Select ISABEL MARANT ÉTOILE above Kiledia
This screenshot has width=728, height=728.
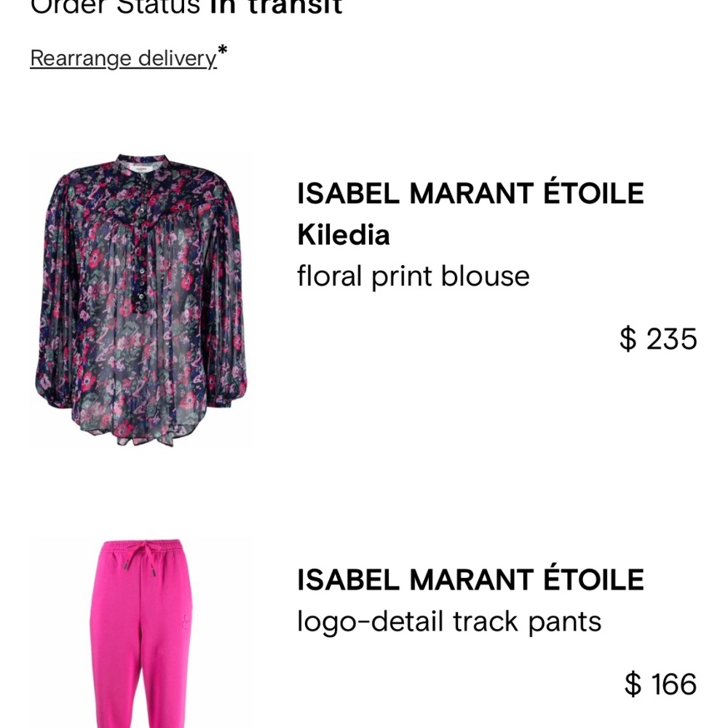click(x=470, y=193)
